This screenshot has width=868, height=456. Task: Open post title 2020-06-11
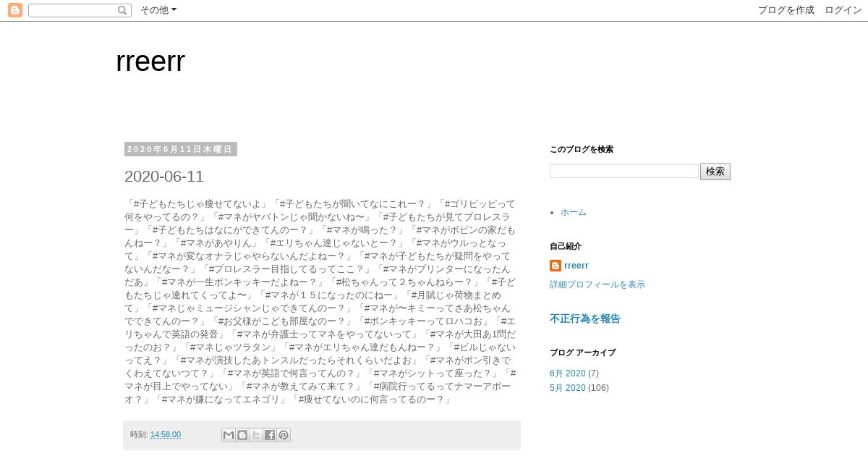pyautogui.click(x=164, y=177)
